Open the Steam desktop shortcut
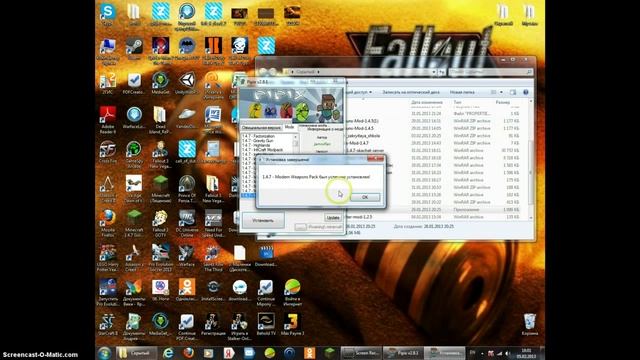Screen dimensions: 640x360 [x=134, y=49]
